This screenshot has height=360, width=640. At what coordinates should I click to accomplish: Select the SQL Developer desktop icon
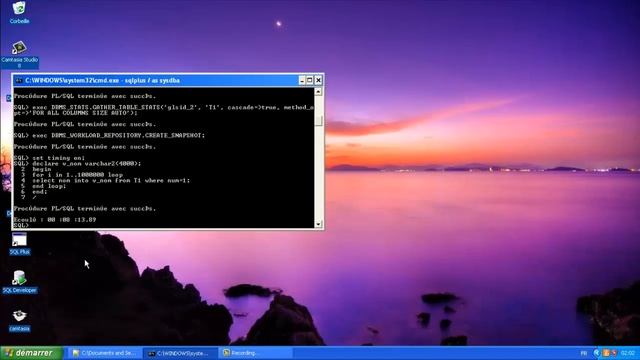[19, 282]
